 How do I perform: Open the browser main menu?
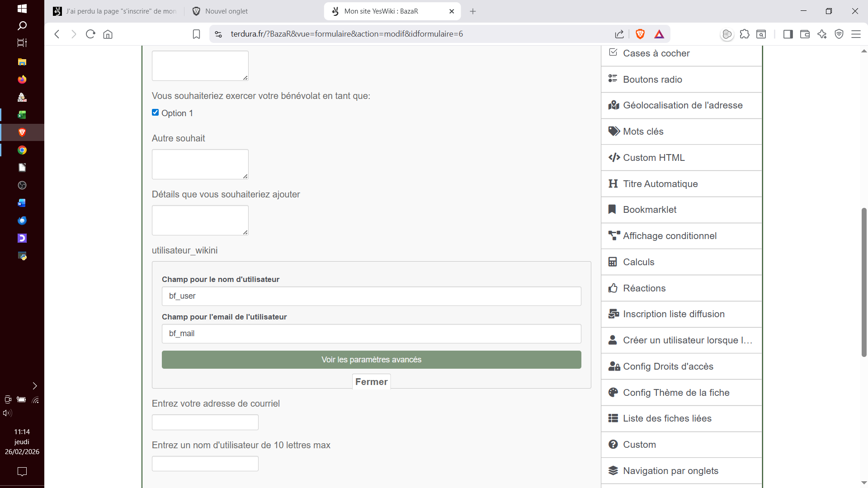856,34
